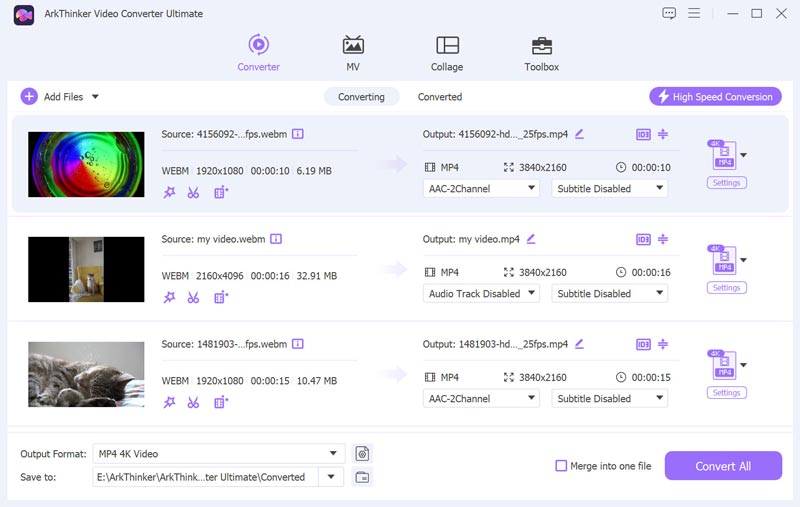Toggle High Speed Conversion
This screenshot has height=507, width=800.
pos(715,96)
